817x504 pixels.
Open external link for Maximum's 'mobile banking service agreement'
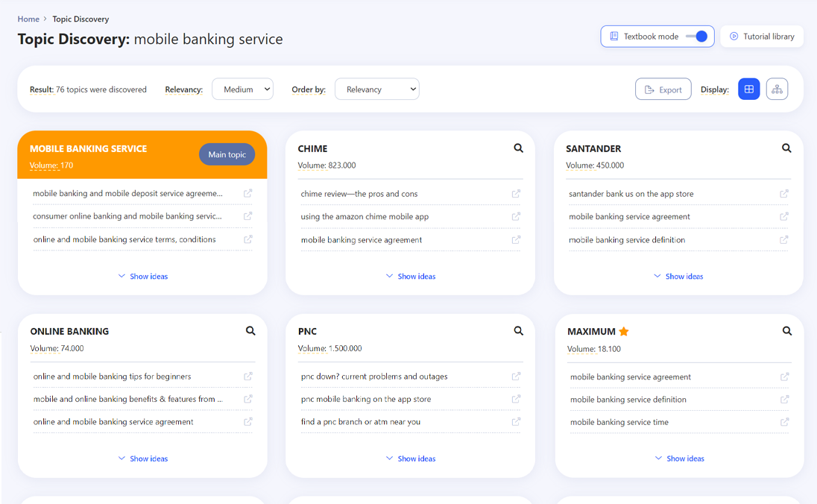point(784,377)
